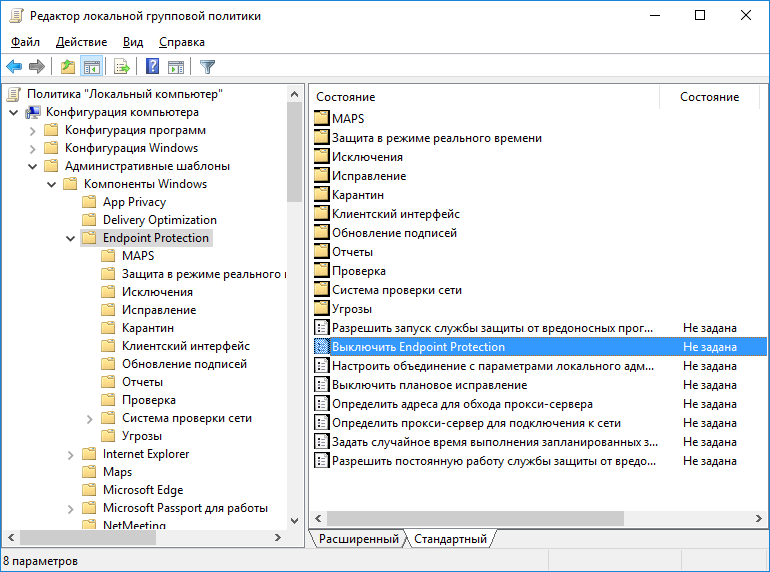Expand Конфигурация программ node
Screen dimensions: 770x572
32,131
